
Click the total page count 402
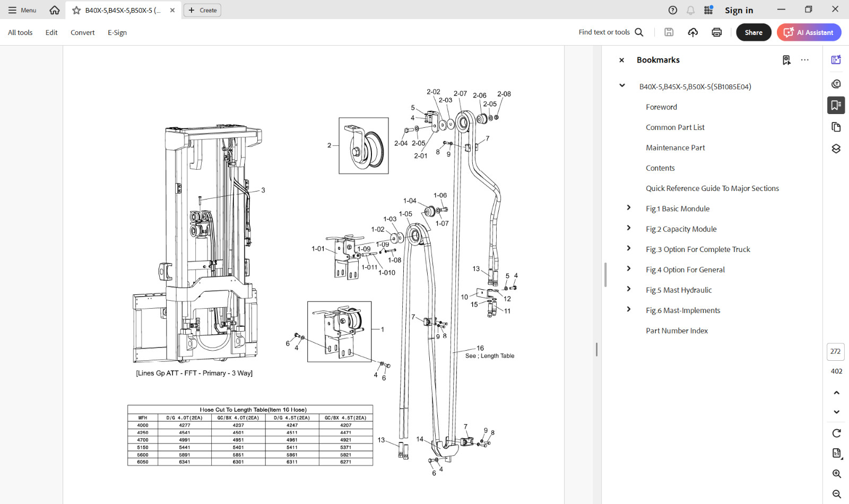(836, 371)
